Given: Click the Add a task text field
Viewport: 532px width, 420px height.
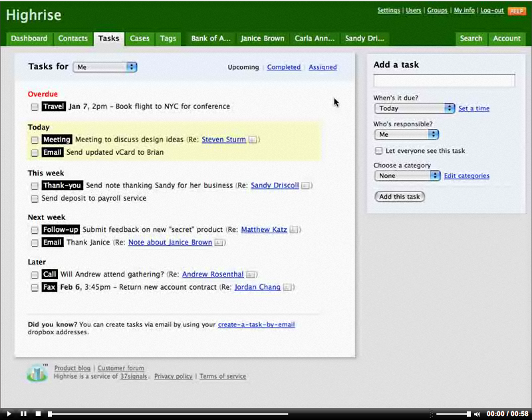Looking at the screenshot, I should coord(444,80).
